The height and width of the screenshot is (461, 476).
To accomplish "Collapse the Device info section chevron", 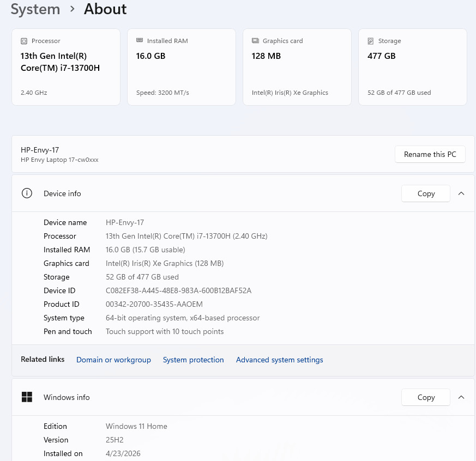I will pyautogui.click(x=461, y=193).
